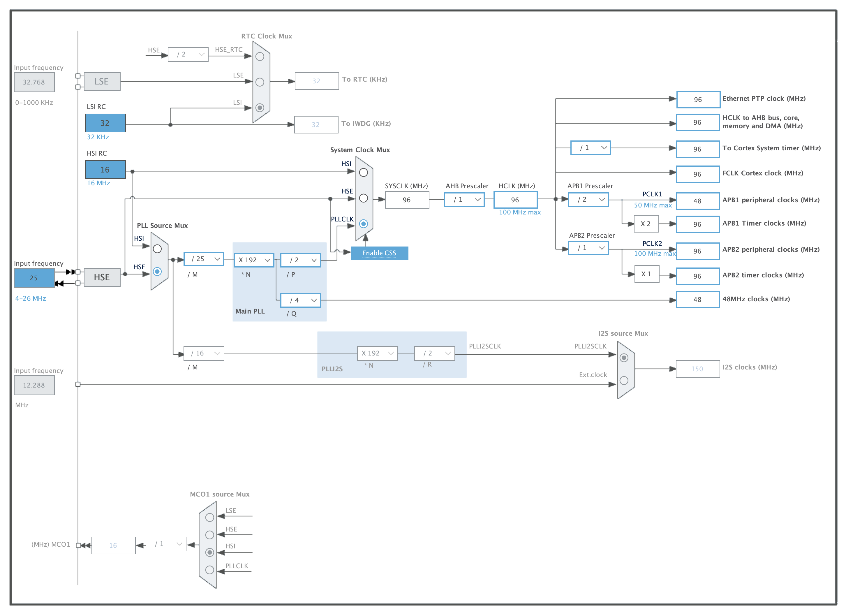Select LSE in MCO1 source Mux
Screen dimensions: 846x616
[210, 518]
